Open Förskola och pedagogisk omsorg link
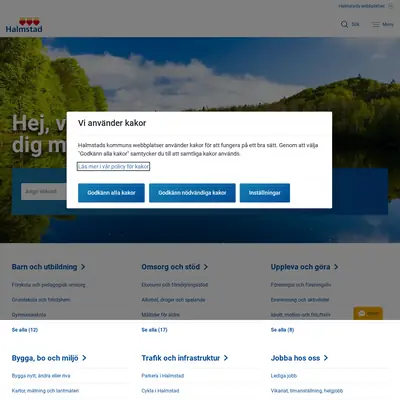Viewport: 400px width, 400px height. (49, 285)
